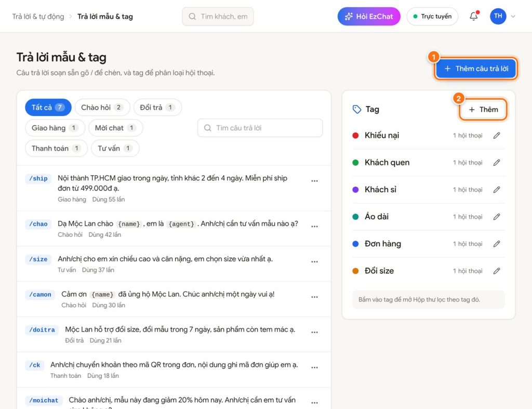Focus the Tìm câu trả lời search field
This screenshot has width=532, height=409.
point(260,128)
